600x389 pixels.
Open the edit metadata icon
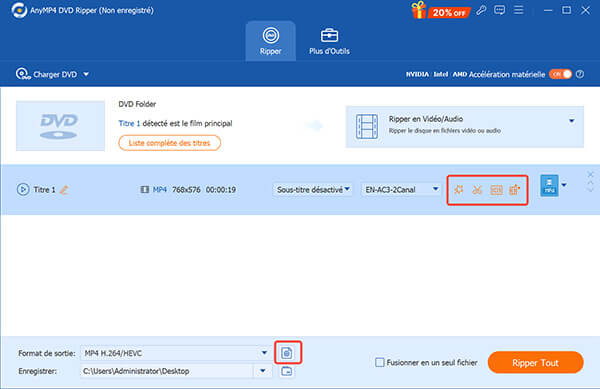tap(515, 190)
